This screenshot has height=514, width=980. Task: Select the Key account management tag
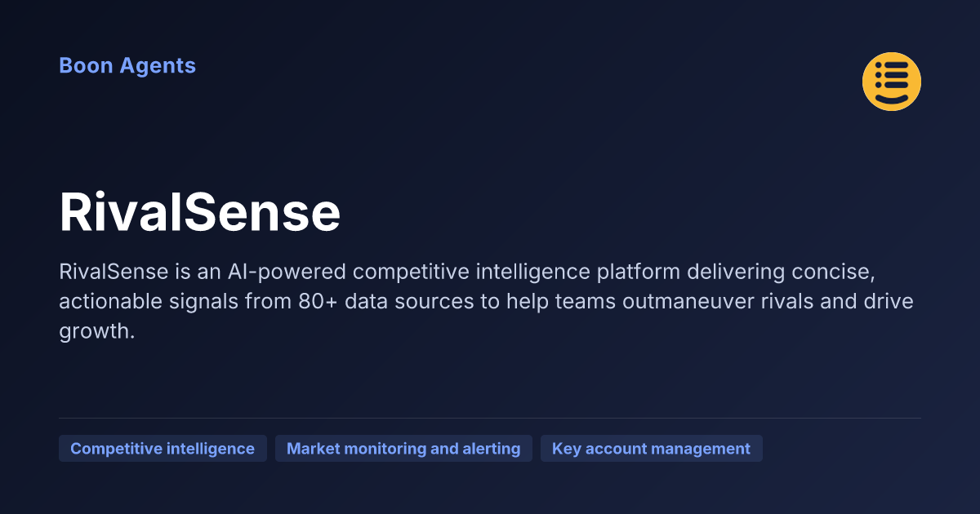(651, 449)
